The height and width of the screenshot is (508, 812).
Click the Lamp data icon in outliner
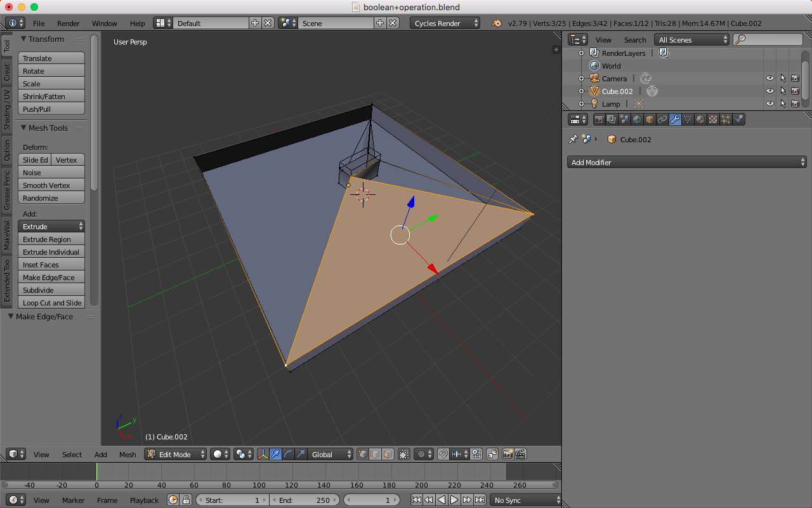pyautogui.click(x=638, y=104)
